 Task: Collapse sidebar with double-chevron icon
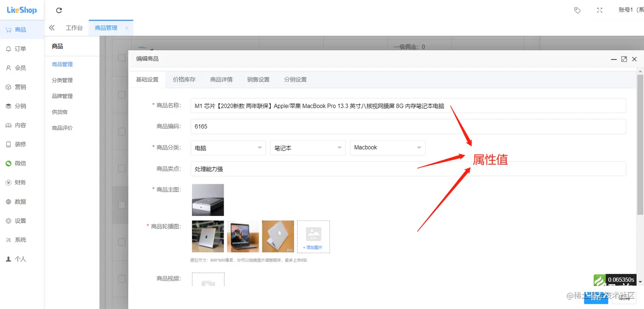click(x=52, y=28)
